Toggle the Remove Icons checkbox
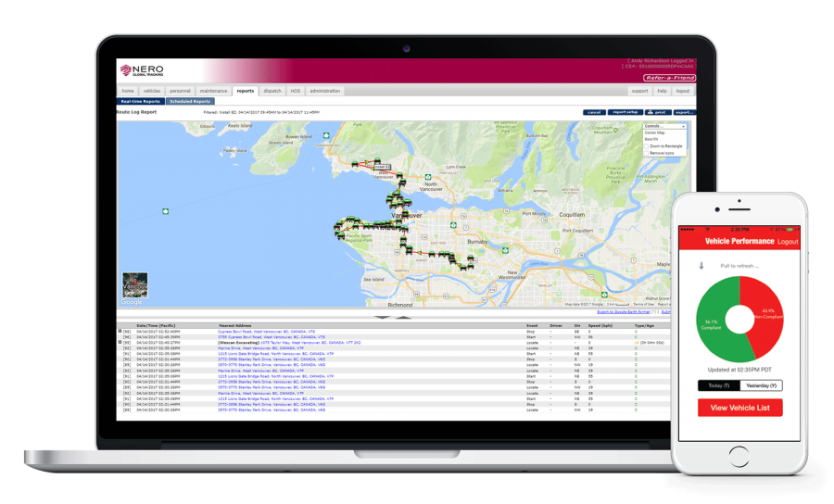This screenshot has width=834, height=504. [x=647, y=153]
